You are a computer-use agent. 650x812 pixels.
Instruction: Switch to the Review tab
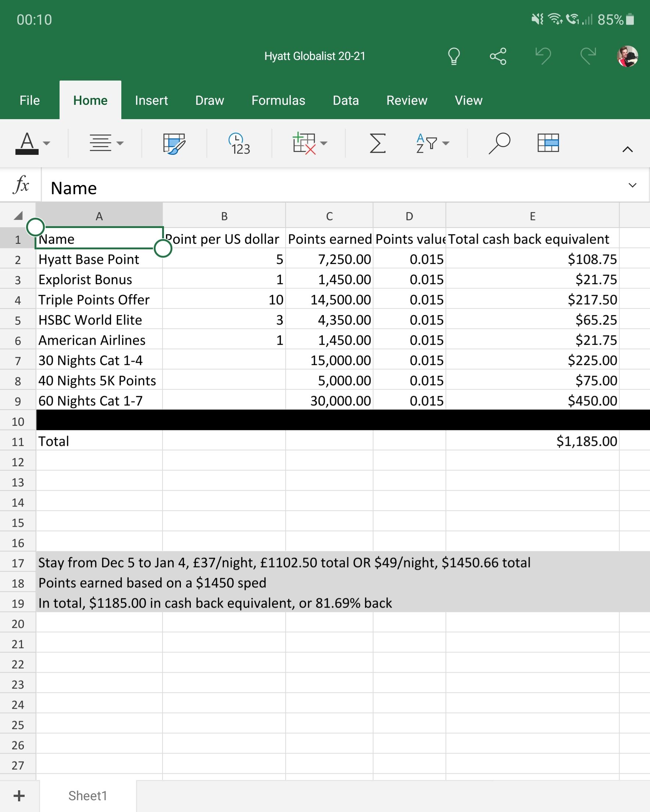click(x=407, y=100)
